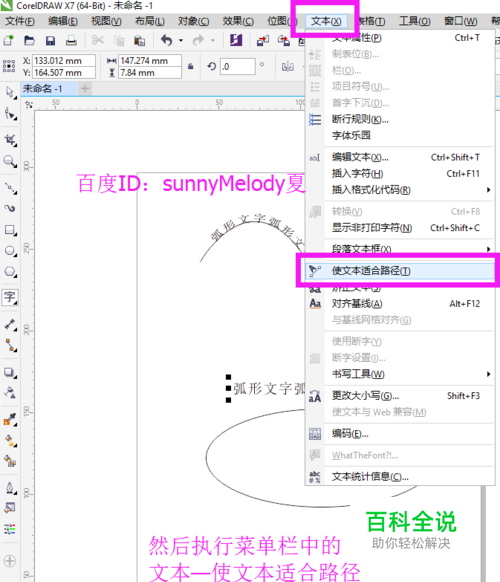The width and height of the screenshot is (500, 582).
Task: Click the Cut scissors icon
Action: (x=98, y=40)
